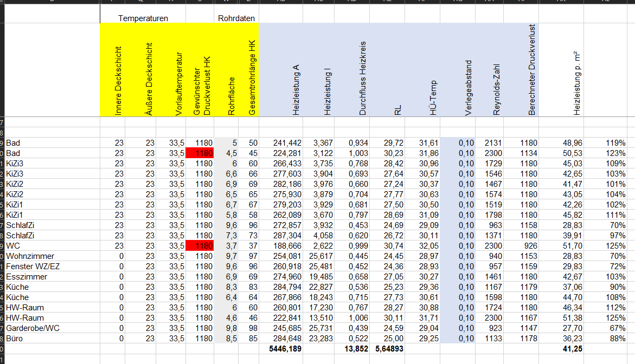
Task: Select the Druckverlust value 1147
Action: pos(522,328)
